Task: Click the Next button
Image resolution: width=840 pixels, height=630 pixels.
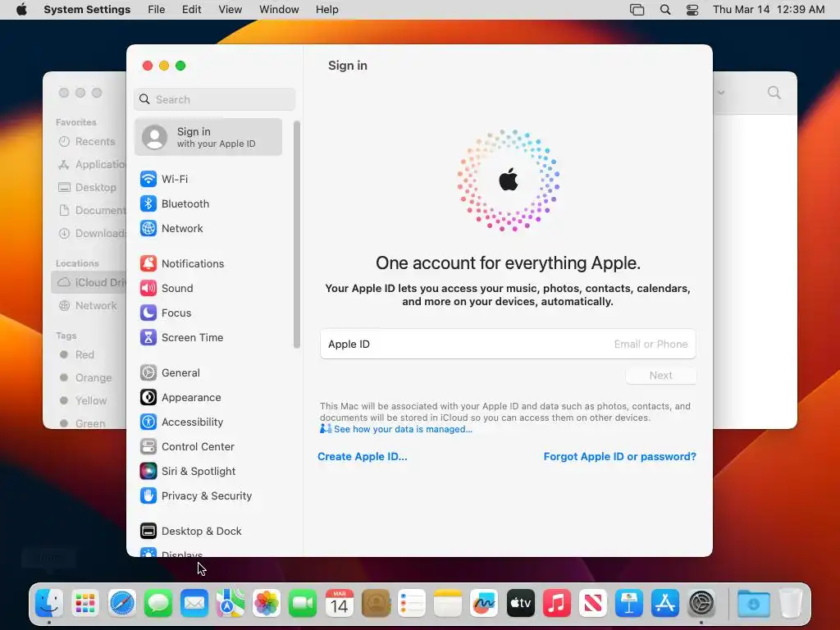Action: coord(660,376)
